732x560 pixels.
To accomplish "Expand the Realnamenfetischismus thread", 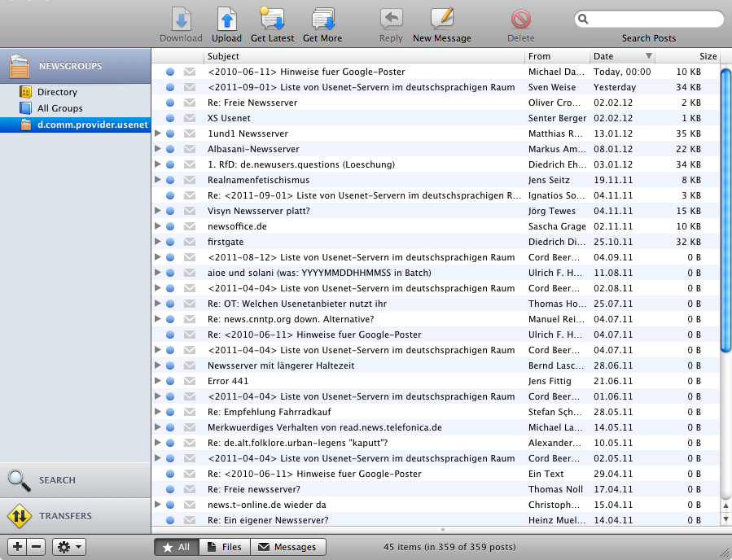I will 158,180.
